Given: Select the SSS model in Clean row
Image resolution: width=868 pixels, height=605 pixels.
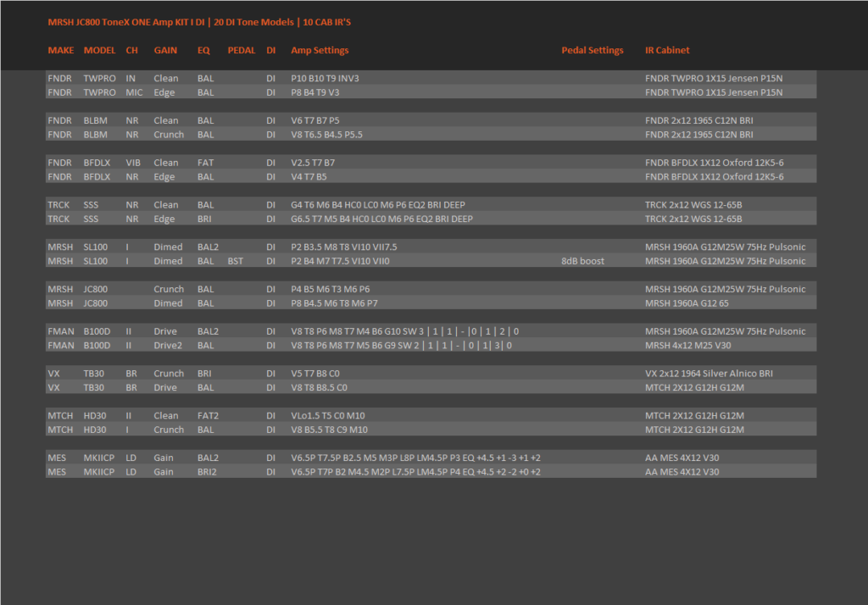Looking at the screenshot, I should tap(91, 205).
